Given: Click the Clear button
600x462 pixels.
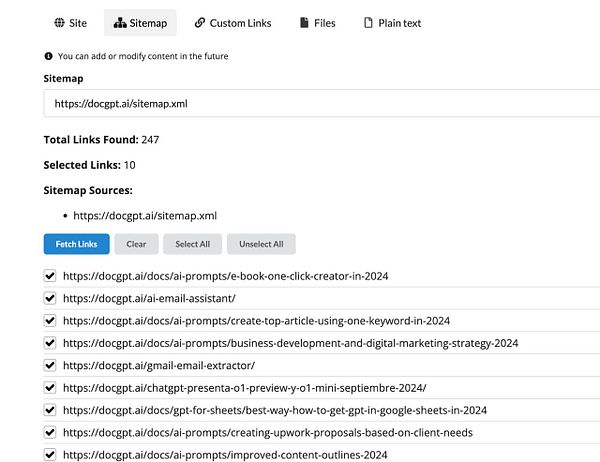Looking at the screenshot, I should coord(136,244).
